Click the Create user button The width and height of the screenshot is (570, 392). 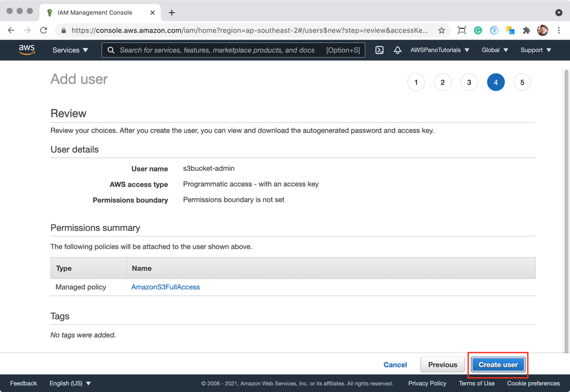[x=498, y=365]
